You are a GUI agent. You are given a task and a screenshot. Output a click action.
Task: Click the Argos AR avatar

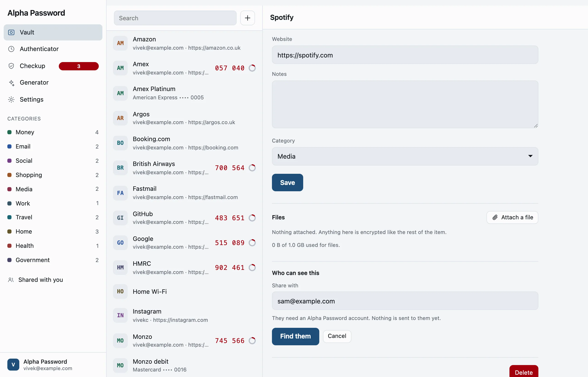120,118
